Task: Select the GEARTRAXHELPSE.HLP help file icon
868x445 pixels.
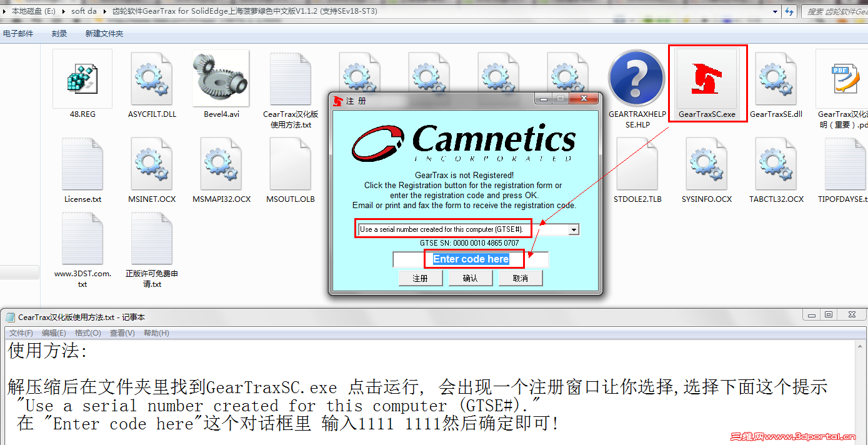Action: 637,79
